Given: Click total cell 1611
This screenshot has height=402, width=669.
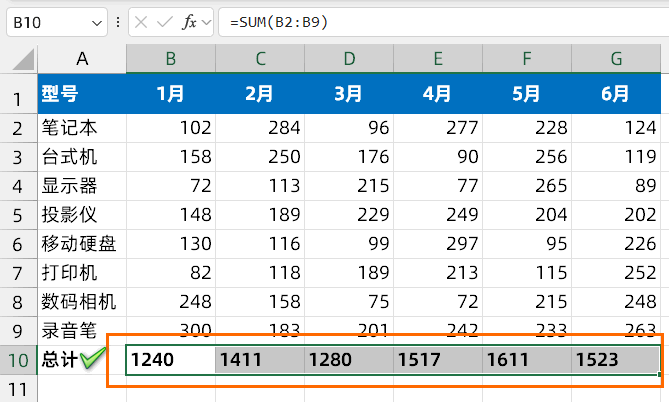Looking at the screenshot, I should tap(527, 360).
